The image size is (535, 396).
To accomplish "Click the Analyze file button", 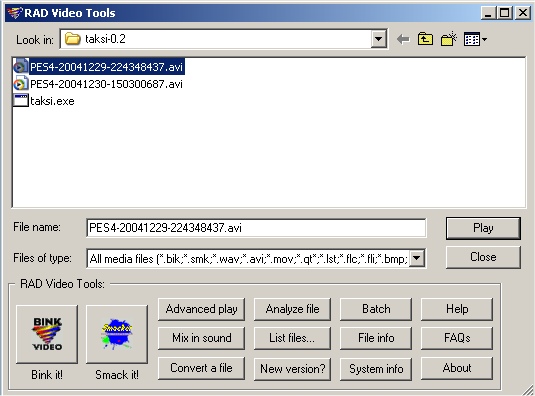I will (292, 309).
